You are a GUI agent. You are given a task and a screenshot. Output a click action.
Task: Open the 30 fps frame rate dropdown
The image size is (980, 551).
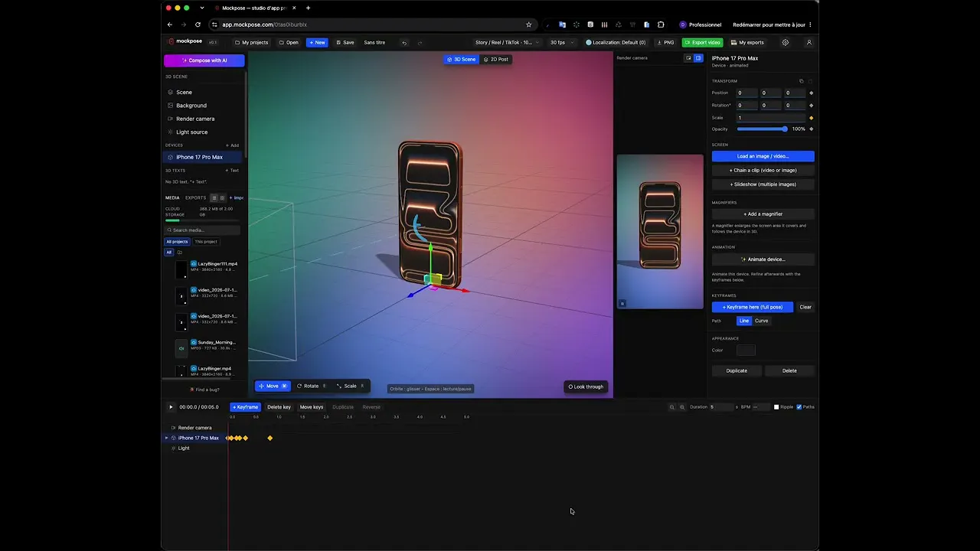tap(561, 43)
